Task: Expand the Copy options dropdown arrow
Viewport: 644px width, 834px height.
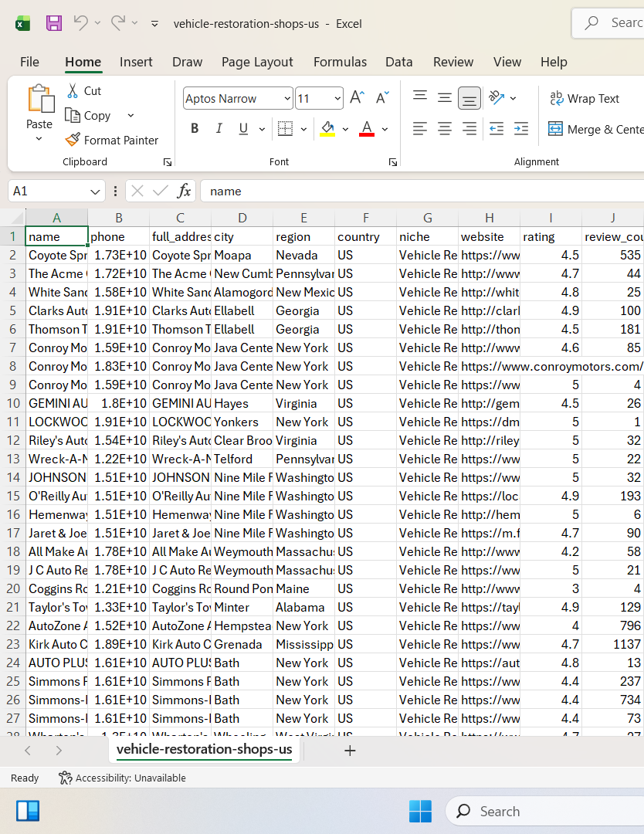Action: point(130,115)
